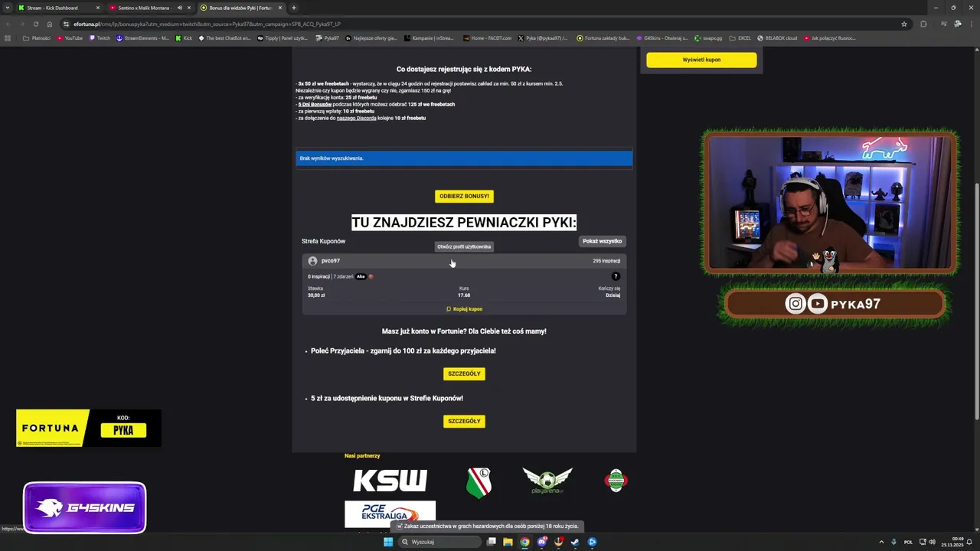Open the browser home page icon
This screenshot has width=980, height=551.
pyautogui.click(x=50, y=24)
